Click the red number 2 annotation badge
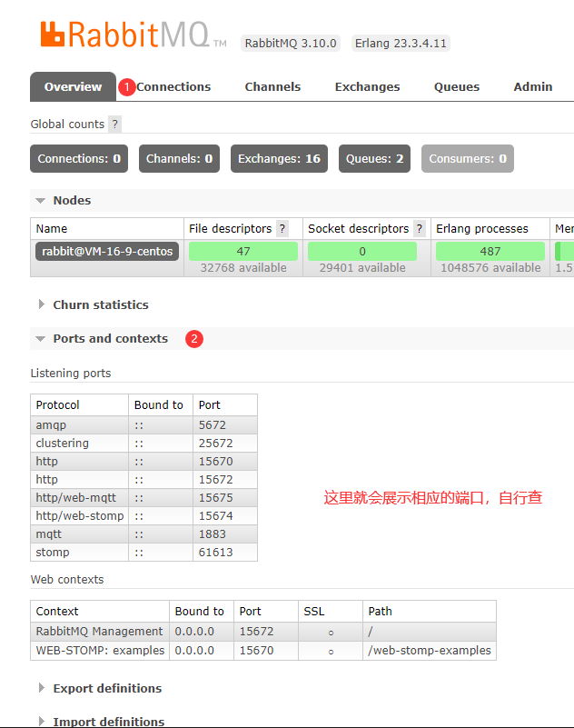This screenshot has height=728, width=574. click(x=193, y=339)
